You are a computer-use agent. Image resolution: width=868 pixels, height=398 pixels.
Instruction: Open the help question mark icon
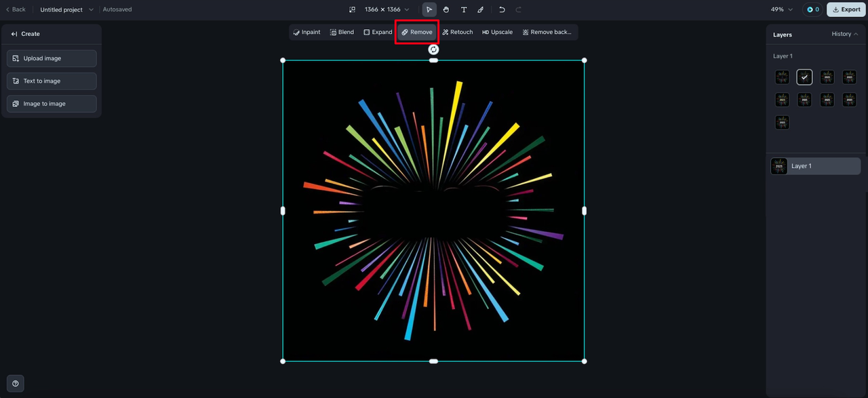(15, 383)
